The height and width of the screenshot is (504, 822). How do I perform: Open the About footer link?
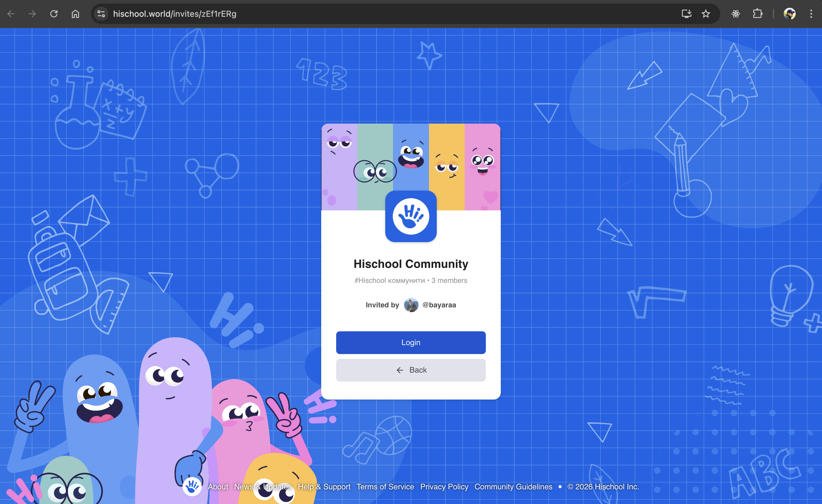(x=218, y=487)
